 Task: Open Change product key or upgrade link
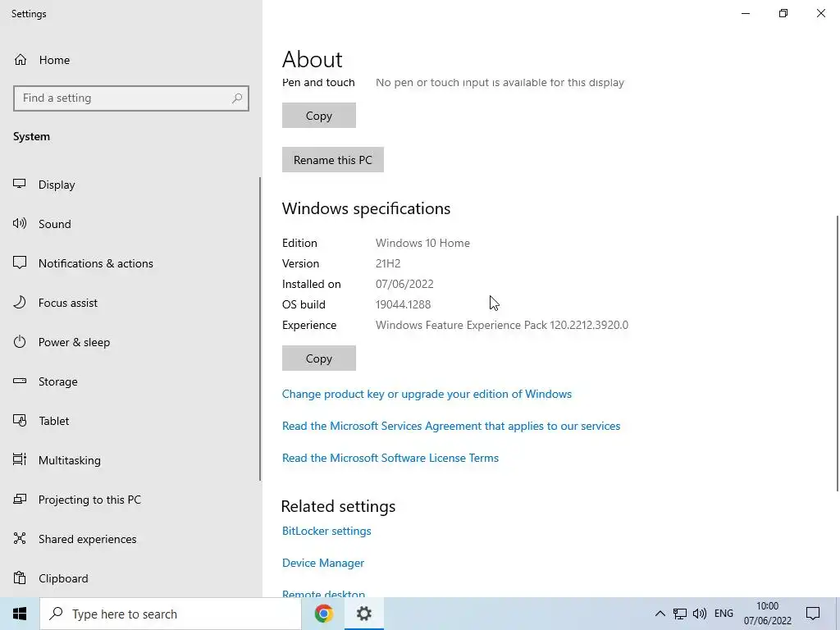coord(427,394)
